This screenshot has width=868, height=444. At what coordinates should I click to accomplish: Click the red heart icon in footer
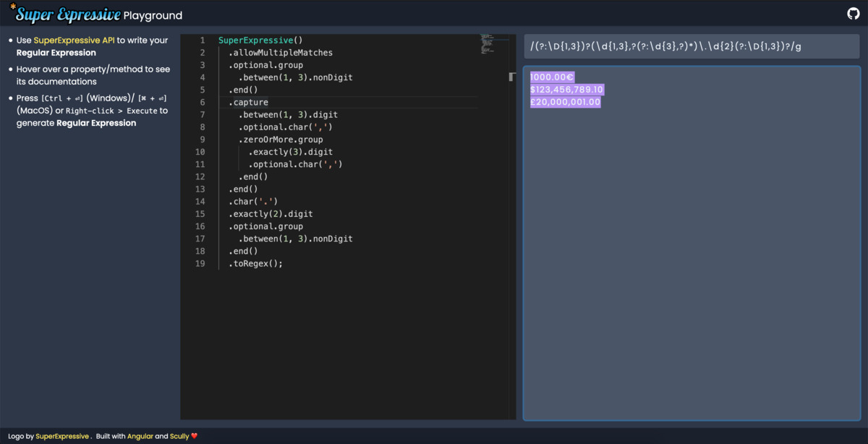(x=195, y=436)
